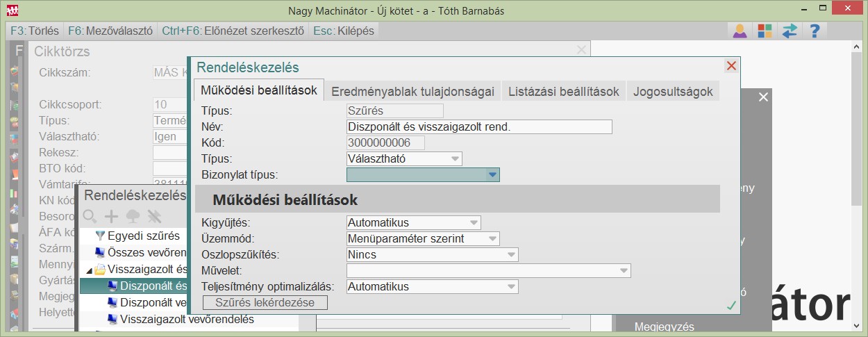This screenshot has width=868, height=337.
Task: Switch to Működési beállítások tab
Action: click(x=259, y=90)
